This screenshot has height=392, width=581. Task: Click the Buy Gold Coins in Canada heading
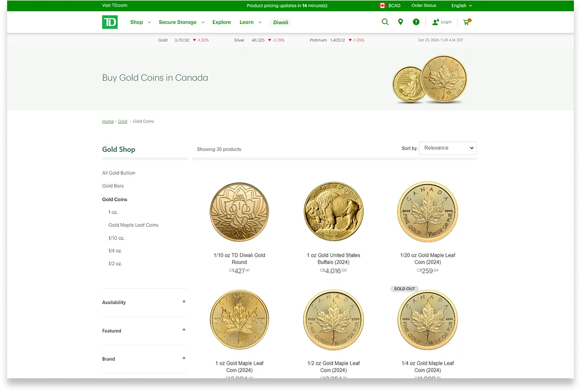(155, 78)
